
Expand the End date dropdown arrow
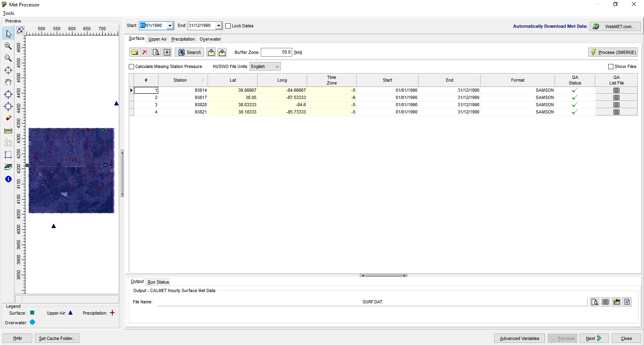pyautogui.click(x=219, y=26)
